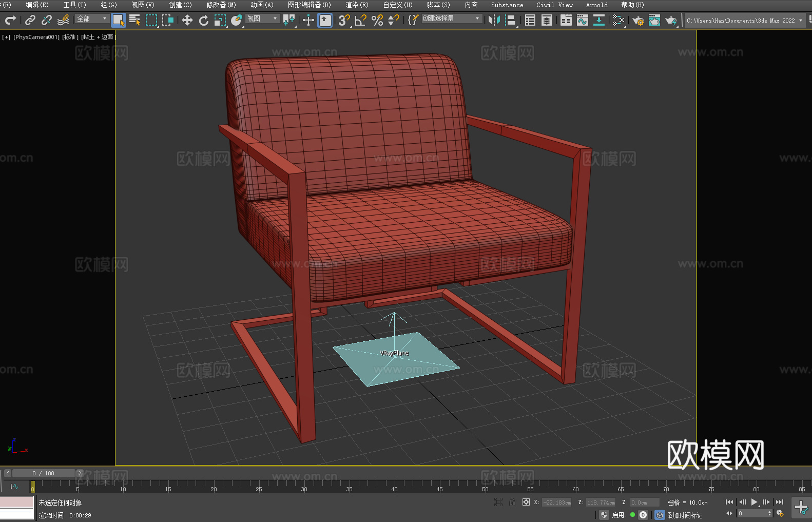Viewport: 812px width, 522px height.
Task: Play the animation
Action: (754, 502)
